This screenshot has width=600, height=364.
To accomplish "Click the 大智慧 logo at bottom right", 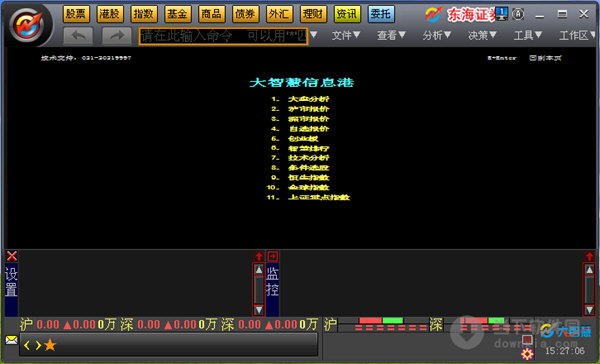I will coord(566,330).
